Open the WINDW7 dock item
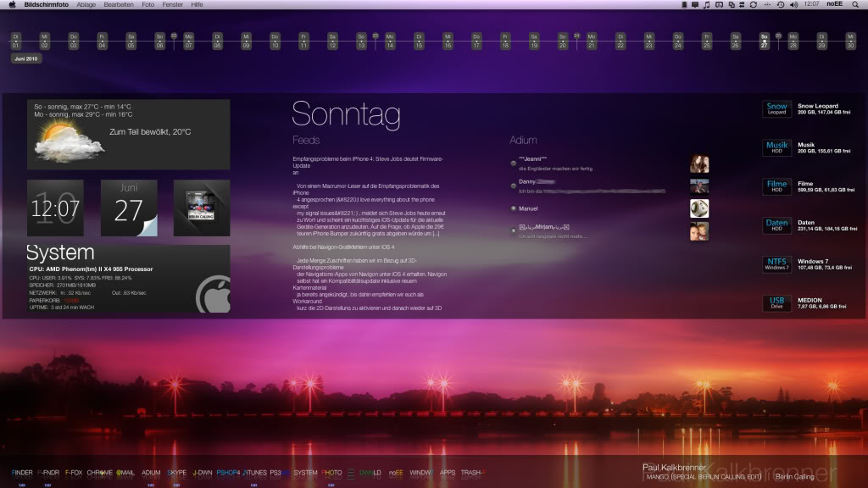This screenshot has width=868, height=488. 421,473
